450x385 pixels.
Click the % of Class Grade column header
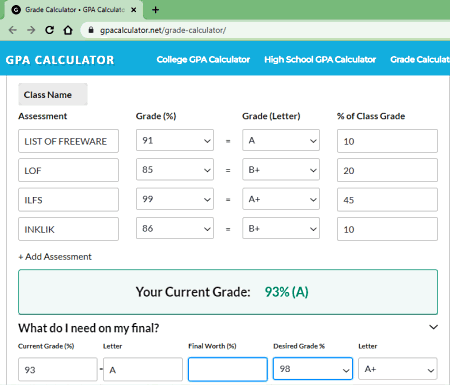(x=371, y=116)
